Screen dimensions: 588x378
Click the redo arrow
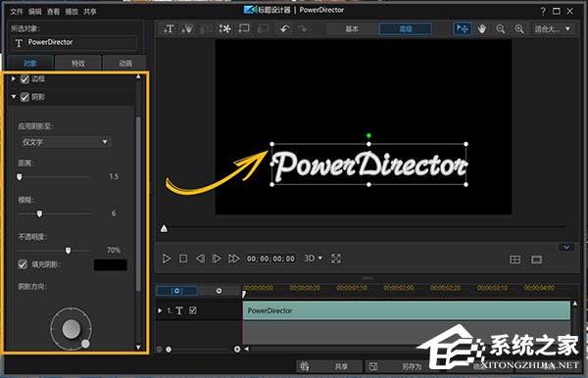tap(303, 28)
